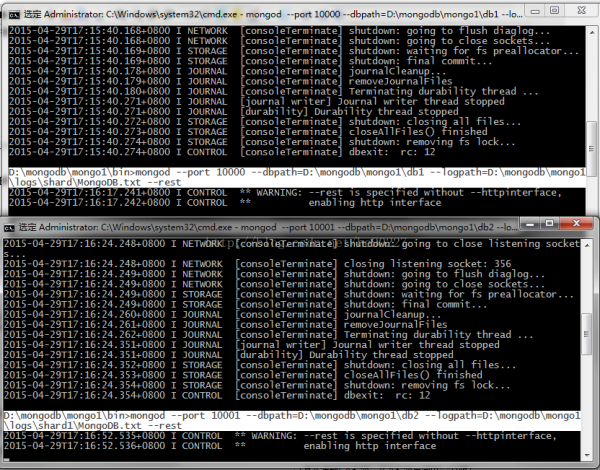600x470 pixels.
Task: Close the port 10001 cmd window
Action: (577, 224)
